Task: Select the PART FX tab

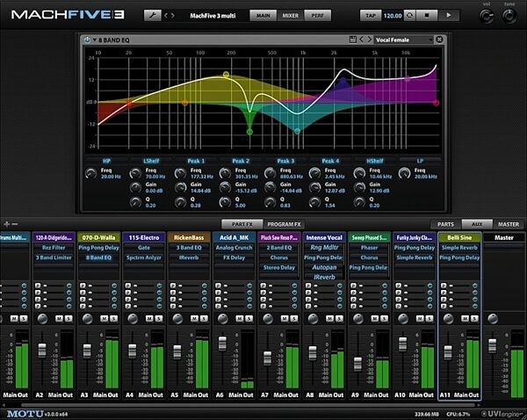Action: (x=242, y=224)
